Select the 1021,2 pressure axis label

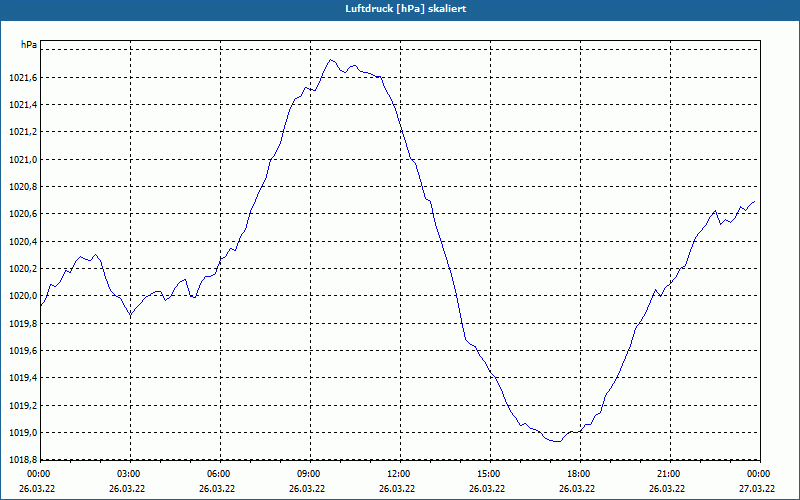pos(23,132)
